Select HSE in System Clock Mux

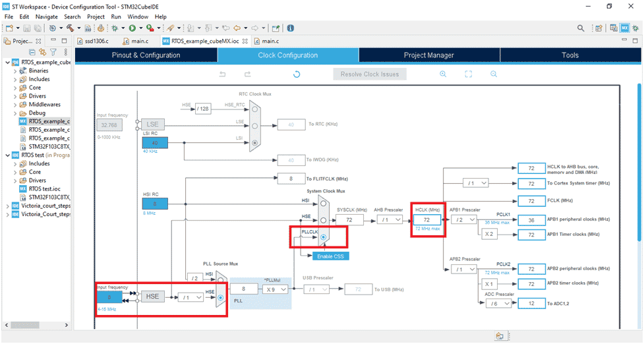tap(323, 220)
